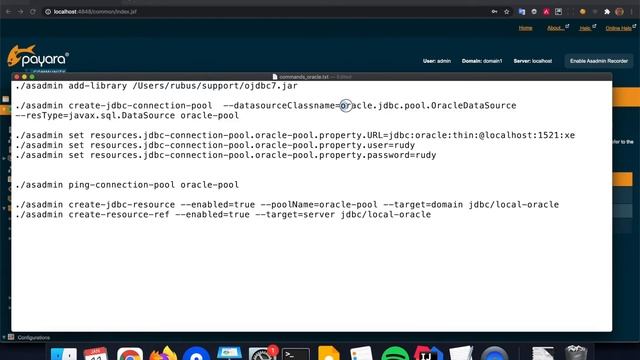The height and width of the screenshot is (360, 640).
Task: Click the User: admin label
Action: [x=437, y=61]
